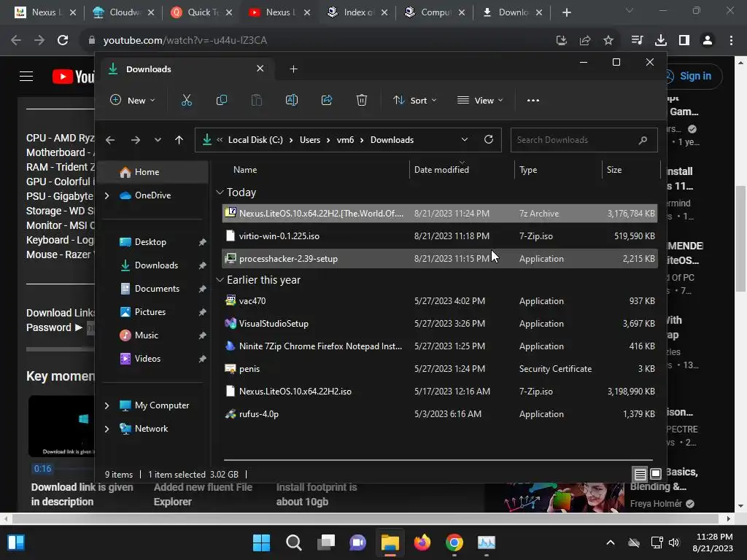Go back in File Explorer navigation
This screenshot has width=747, height=560.
[110, 140]
